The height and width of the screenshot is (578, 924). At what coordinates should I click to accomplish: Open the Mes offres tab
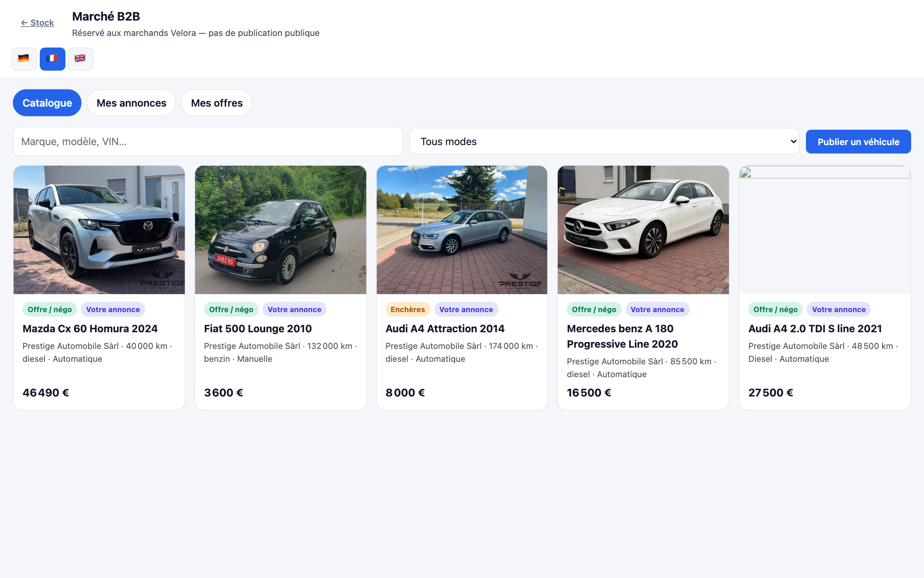pos(216,103)
